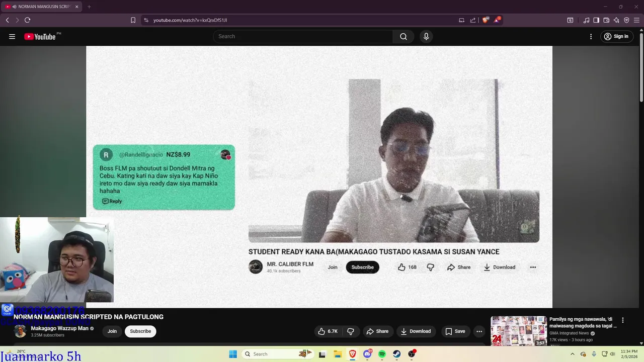Screen dimensions: 644x362
Task: Save video to playlist
Action: (455, 331)
